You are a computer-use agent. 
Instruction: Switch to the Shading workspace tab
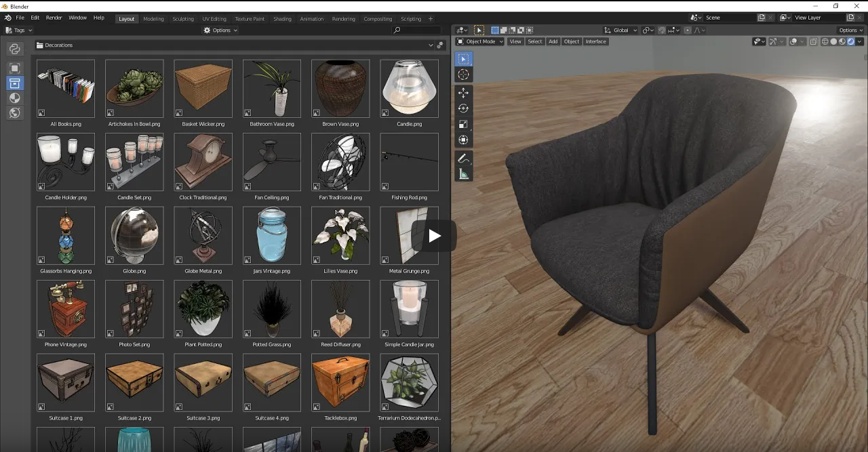[x=282, y=19]
